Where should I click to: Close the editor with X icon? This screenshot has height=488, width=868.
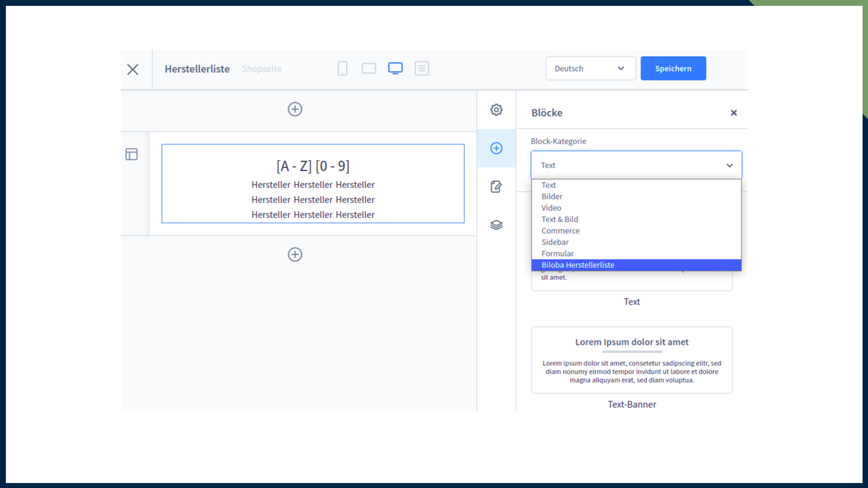(133, 70)
